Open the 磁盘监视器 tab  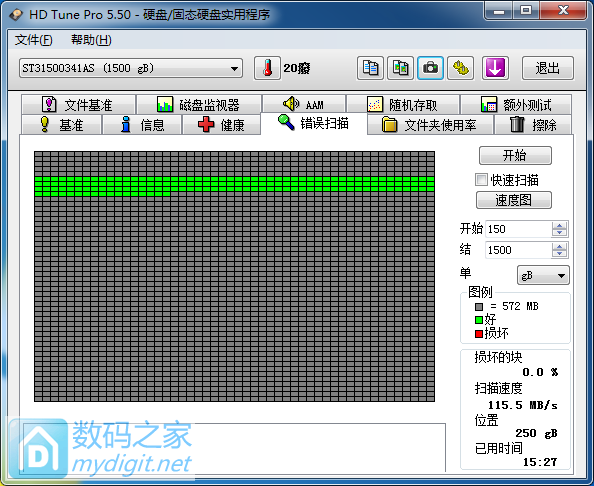(x=199, y=105)
